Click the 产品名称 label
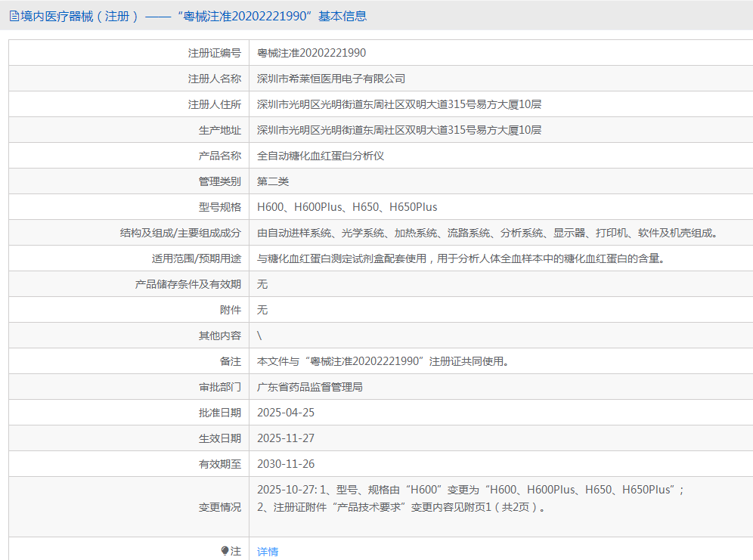This screenshot has height=560, width=753. pos(219,156)
